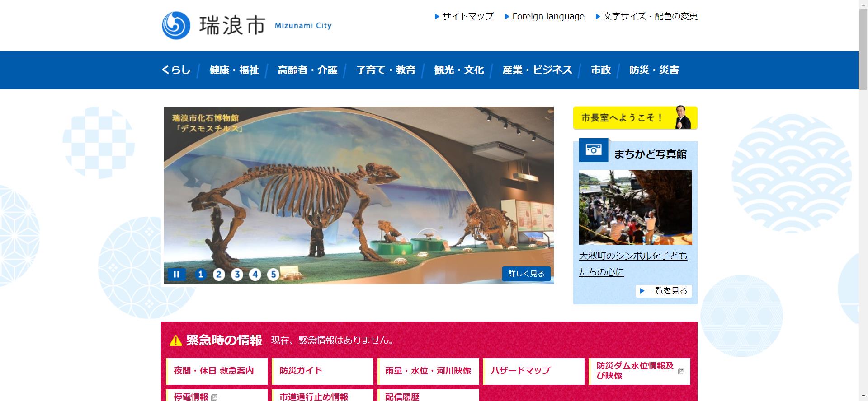Open 市道通行止め情報
Screen dimensions: 868x401
tap(322, 395)
